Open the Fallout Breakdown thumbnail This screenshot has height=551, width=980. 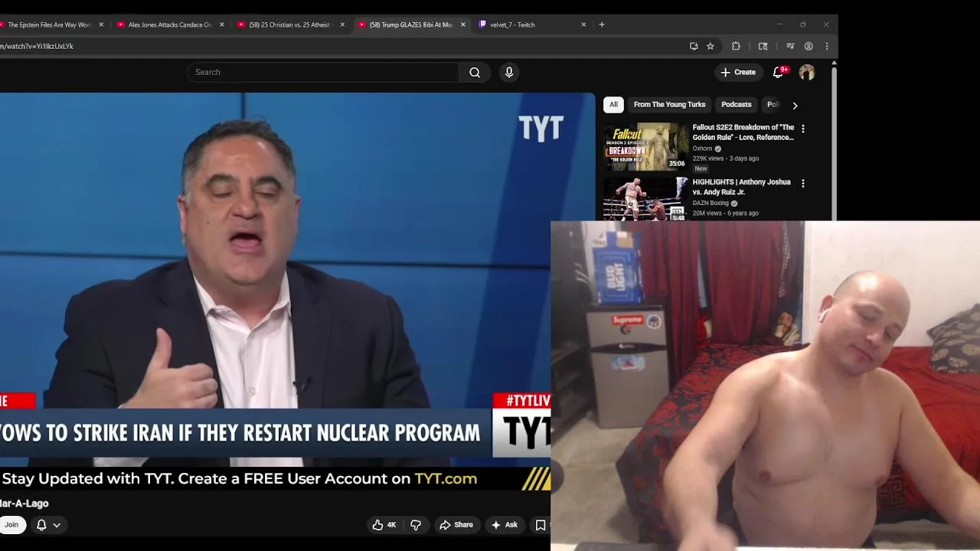[x=646, y=146]
